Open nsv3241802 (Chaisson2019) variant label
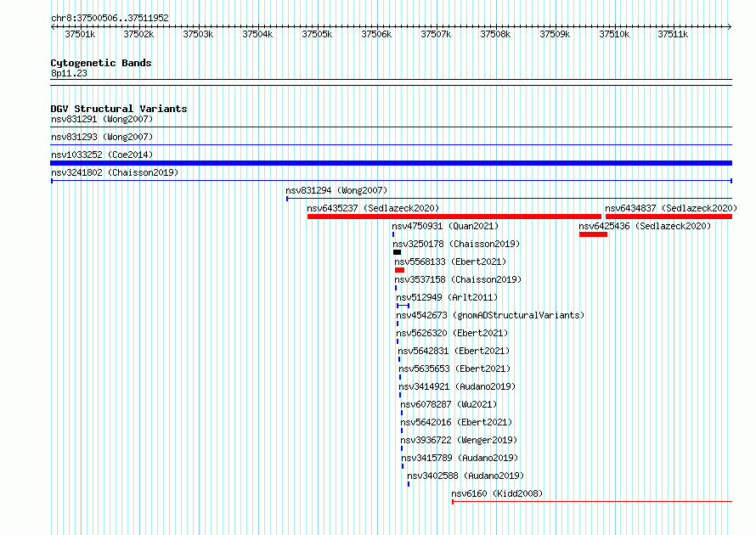Screen dimensions: 756x535 coord(115,172)
